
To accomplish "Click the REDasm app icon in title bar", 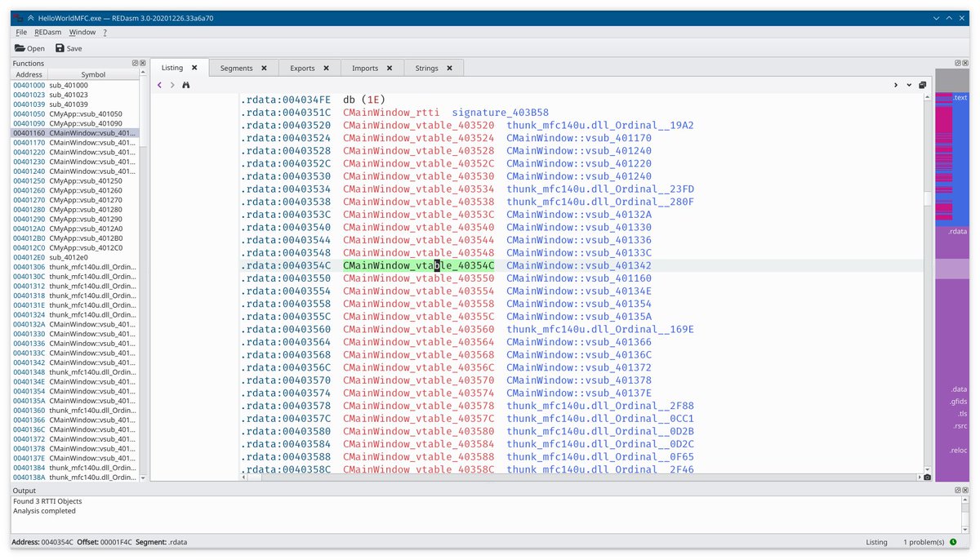I will pyautogui.click(x=17, y=17).
